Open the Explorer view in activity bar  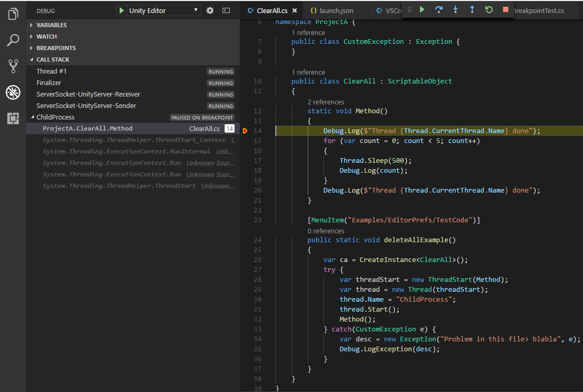(13, 14)
